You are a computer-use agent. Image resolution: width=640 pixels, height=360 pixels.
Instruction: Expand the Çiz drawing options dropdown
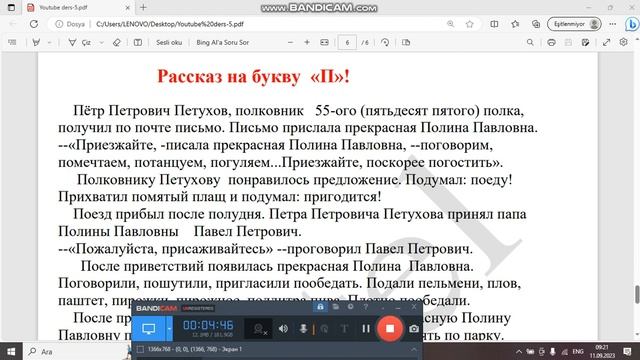pos(102,42)
